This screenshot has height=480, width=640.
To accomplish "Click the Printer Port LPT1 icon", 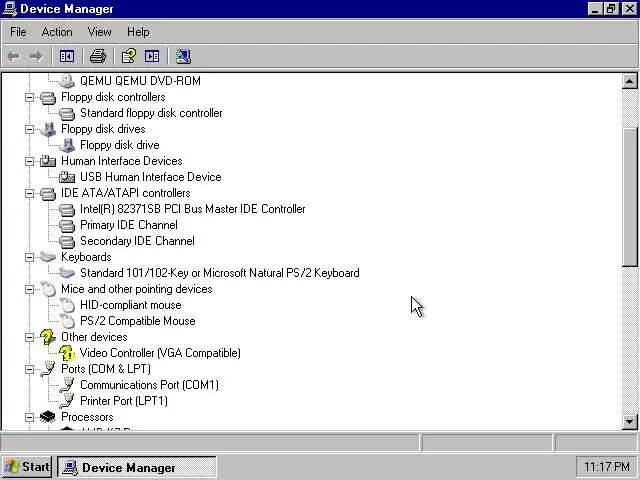I will pyautogui.click(x=67, y=401).
